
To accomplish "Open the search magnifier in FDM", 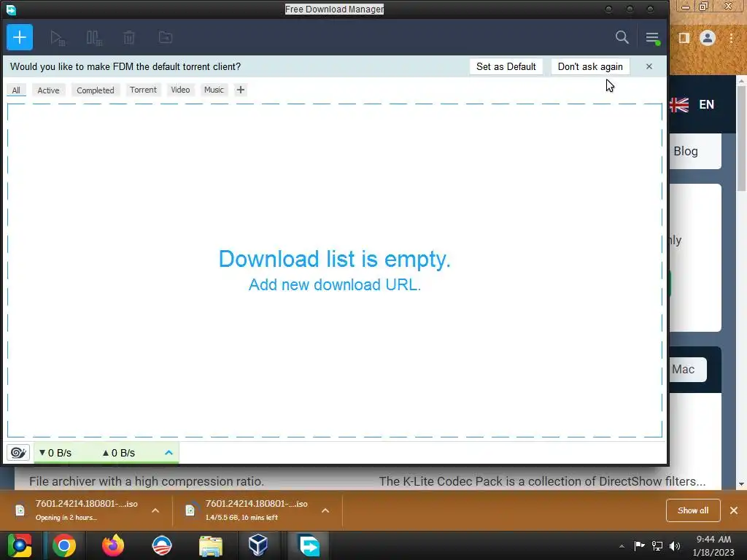I will 622,37.
